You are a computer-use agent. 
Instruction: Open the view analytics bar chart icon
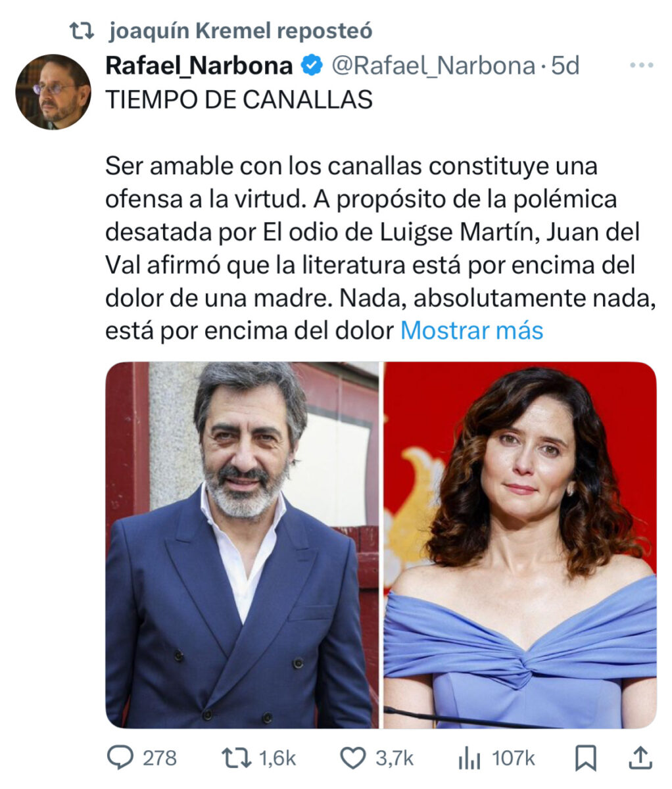[x=469, y=758]
